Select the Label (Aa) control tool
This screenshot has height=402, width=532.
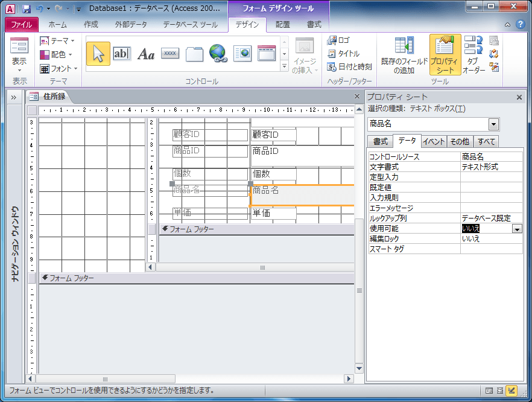(x=146, y=54)
